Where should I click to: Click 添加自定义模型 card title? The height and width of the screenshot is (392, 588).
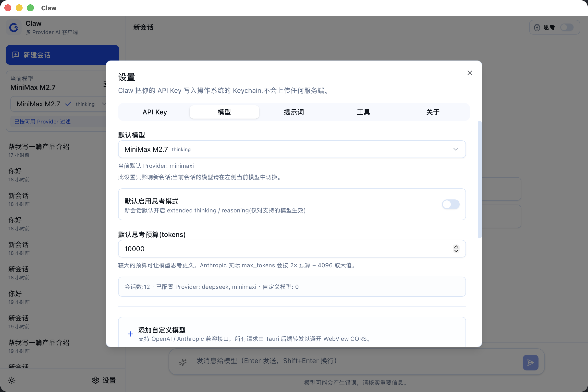[162, 330]
